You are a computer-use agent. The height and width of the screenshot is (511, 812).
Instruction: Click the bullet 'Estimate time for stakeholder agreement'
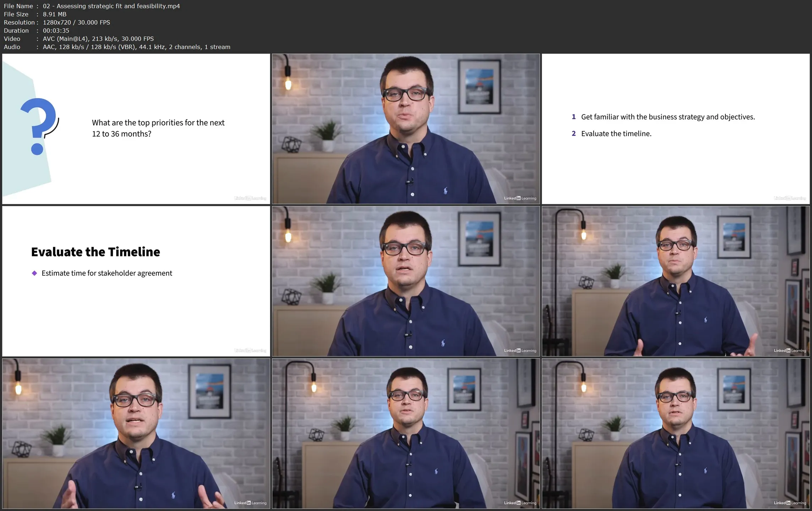tap(107, 273)
